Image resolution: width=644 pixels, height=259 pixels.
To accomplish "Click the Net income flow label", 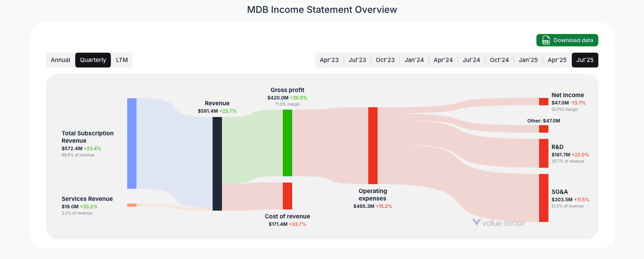I will (568, 95).
